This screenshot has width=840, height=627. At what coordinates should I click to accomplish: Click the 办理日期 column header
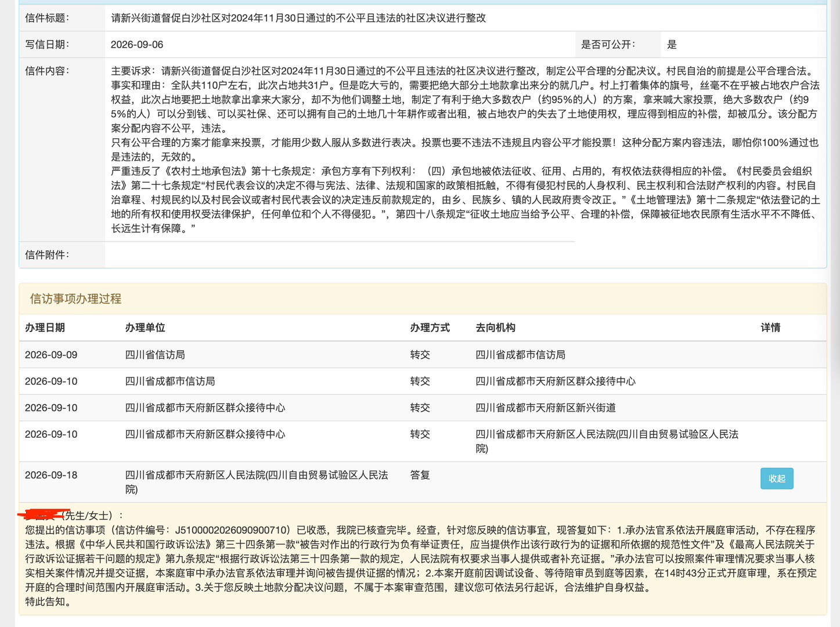coord(45,327)
